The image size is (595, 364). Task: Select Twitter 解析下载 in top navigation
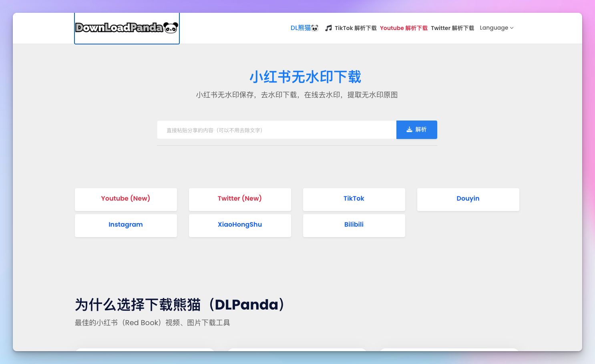tap(452, 28)
